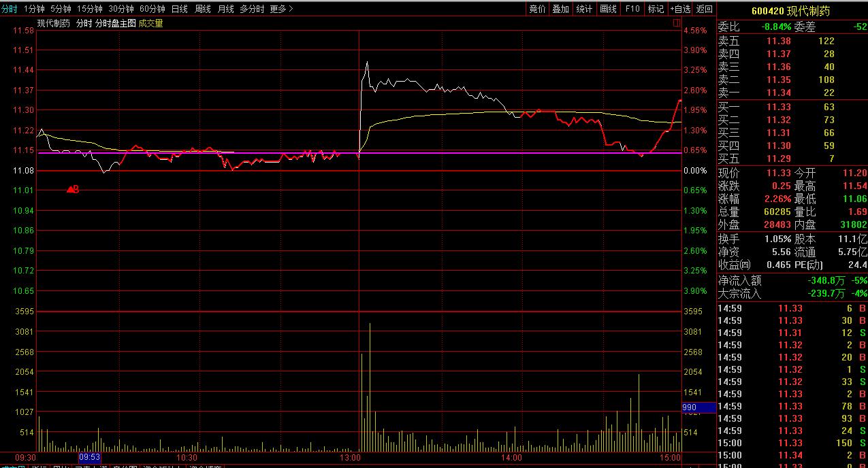Select the 5分钟 chart period tab
The image size is (868, 468).
click(x=61, y=9)
